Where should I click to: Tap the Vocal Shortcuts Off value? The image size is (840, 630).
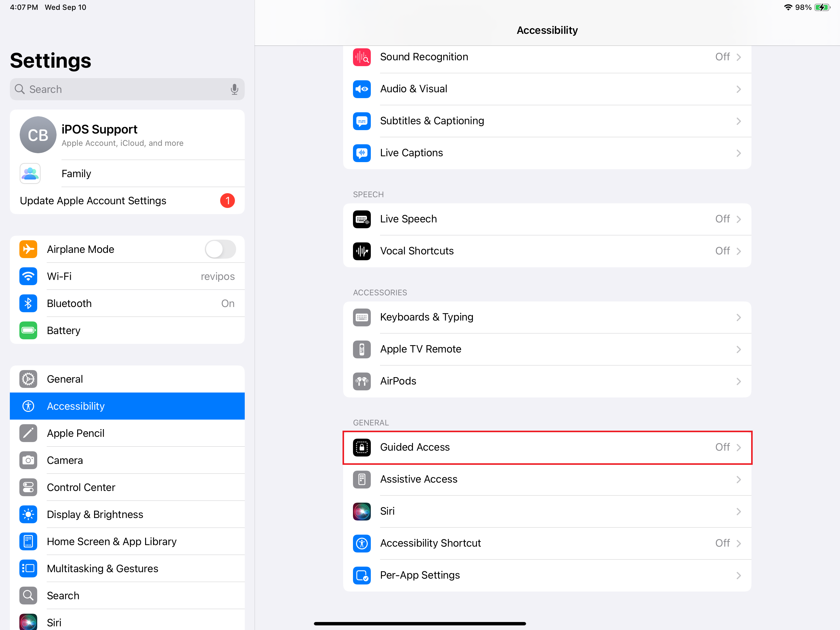coord(722,251)
